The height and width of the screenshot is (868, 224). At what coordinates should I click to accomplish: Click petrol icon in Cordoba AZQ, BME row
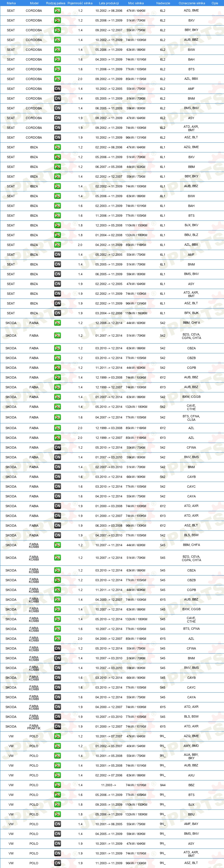click(58, 10)
